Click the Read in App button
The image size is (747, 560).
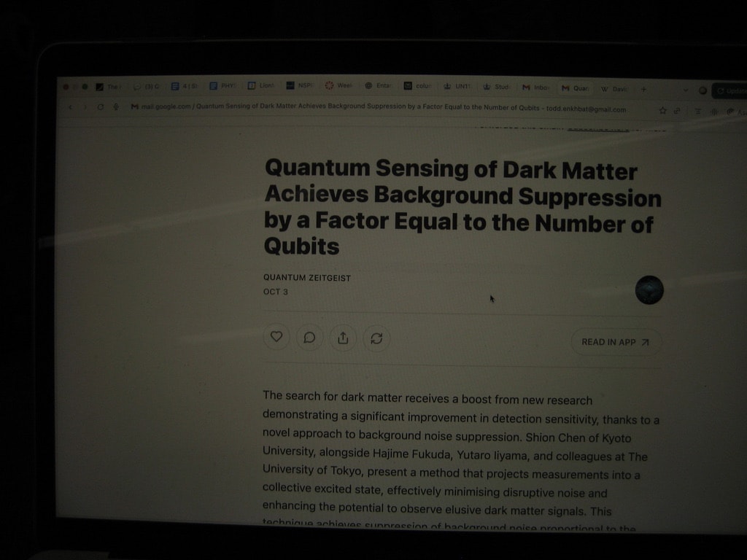coord(616,342)
